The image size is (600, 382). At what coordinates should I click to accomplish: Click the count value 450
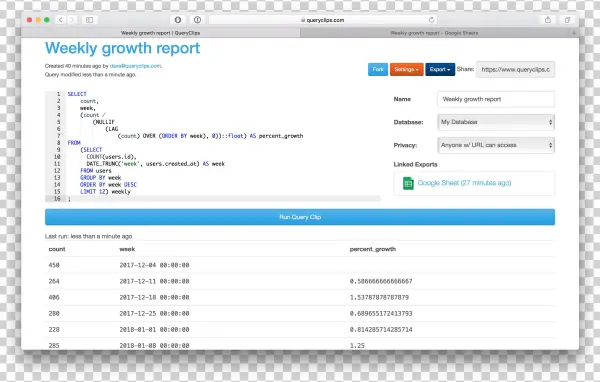54,265
